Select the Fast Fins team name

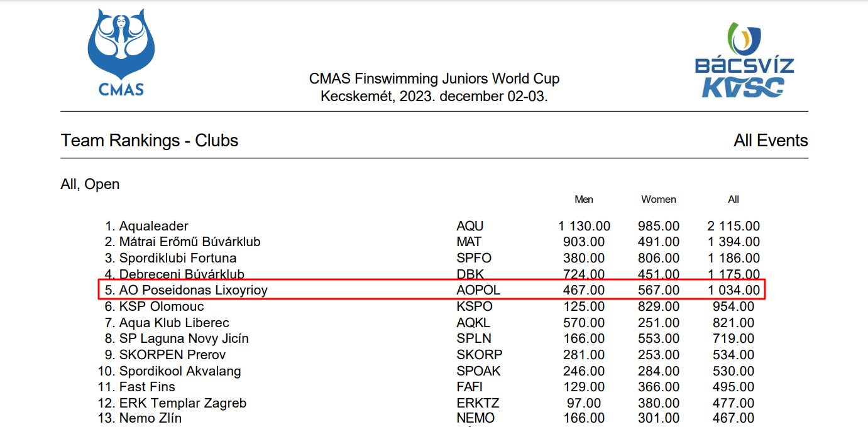147,387
